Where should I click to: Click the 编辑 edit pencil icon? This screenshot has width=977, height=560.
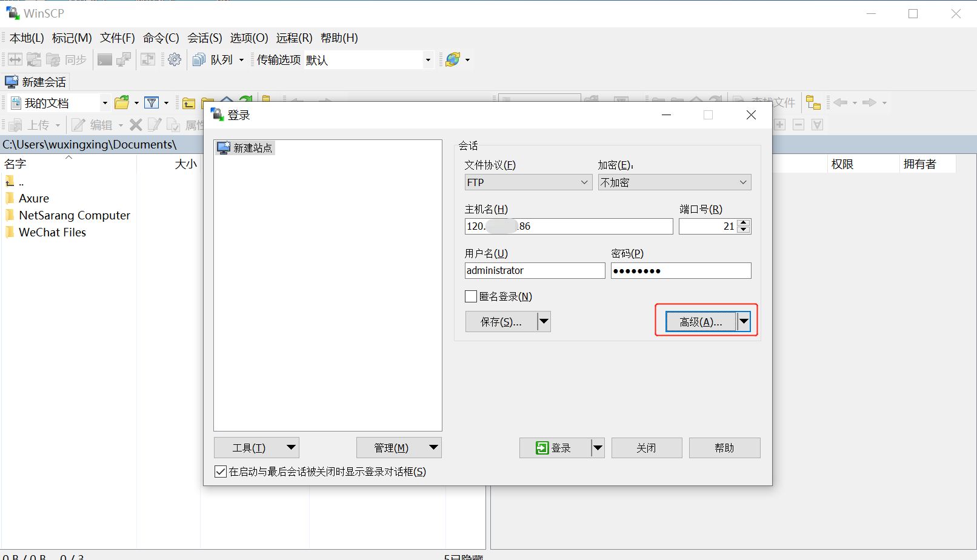tap(78, 125)
